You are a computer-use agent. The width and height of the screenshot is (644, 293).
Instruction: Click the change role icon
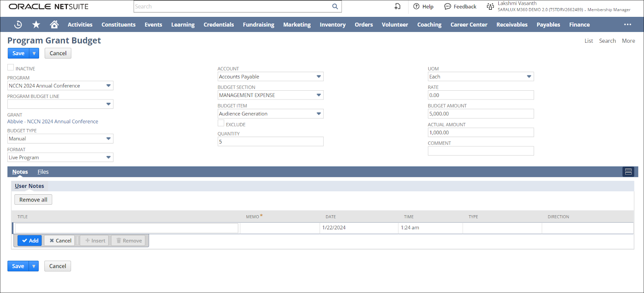tap(490, 6)
